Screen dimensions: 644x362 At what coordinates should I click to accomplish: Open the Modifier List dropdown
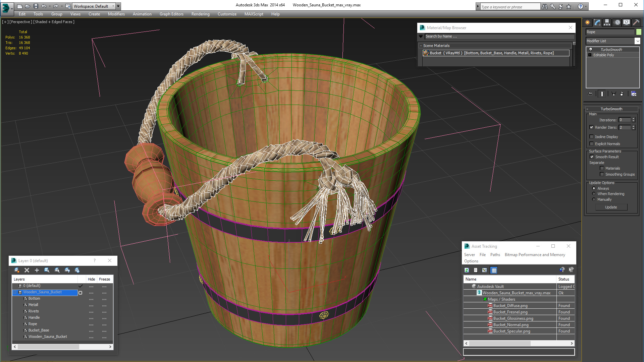coord(637,41)
